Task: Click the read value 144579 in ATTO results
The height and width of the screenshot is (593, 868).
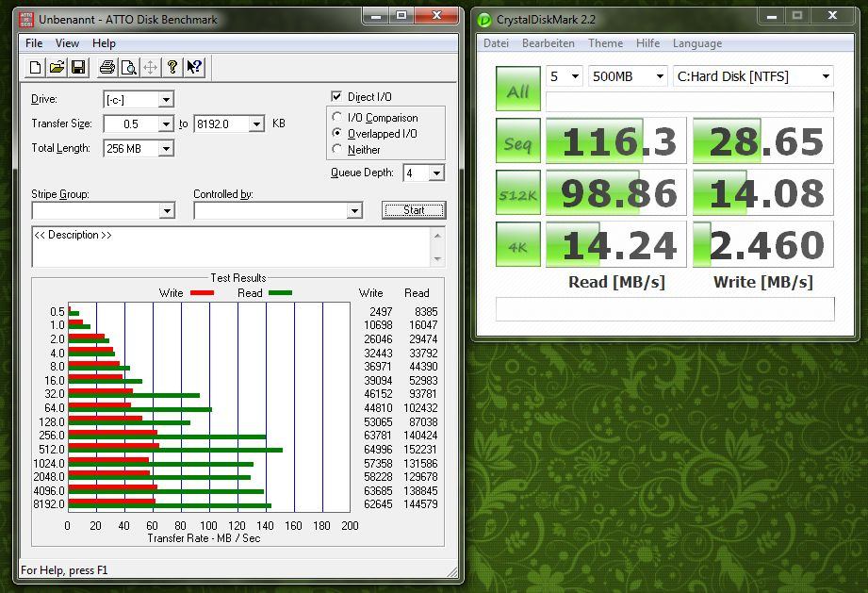Action: point(420,503)
